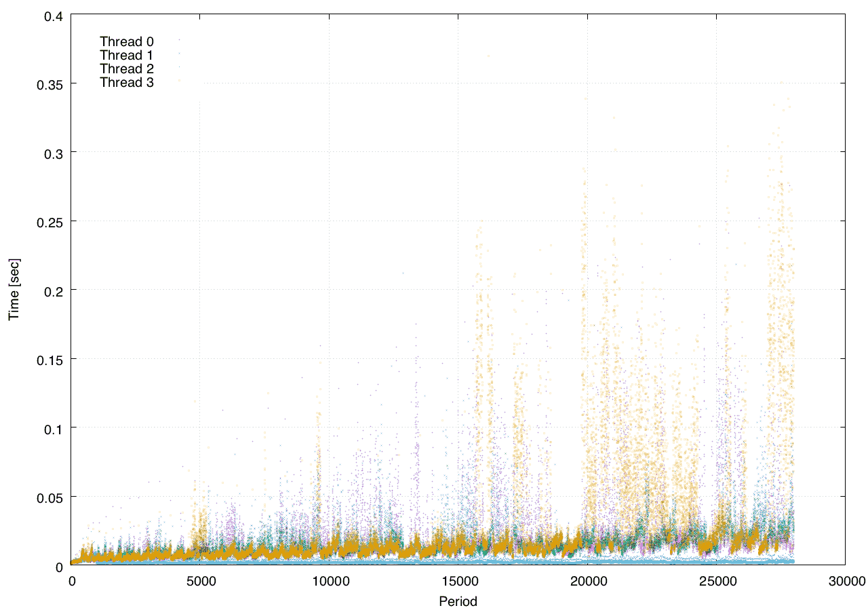
Task: Click the y-axis tick label "0.4"
Action: pos(52,15)
